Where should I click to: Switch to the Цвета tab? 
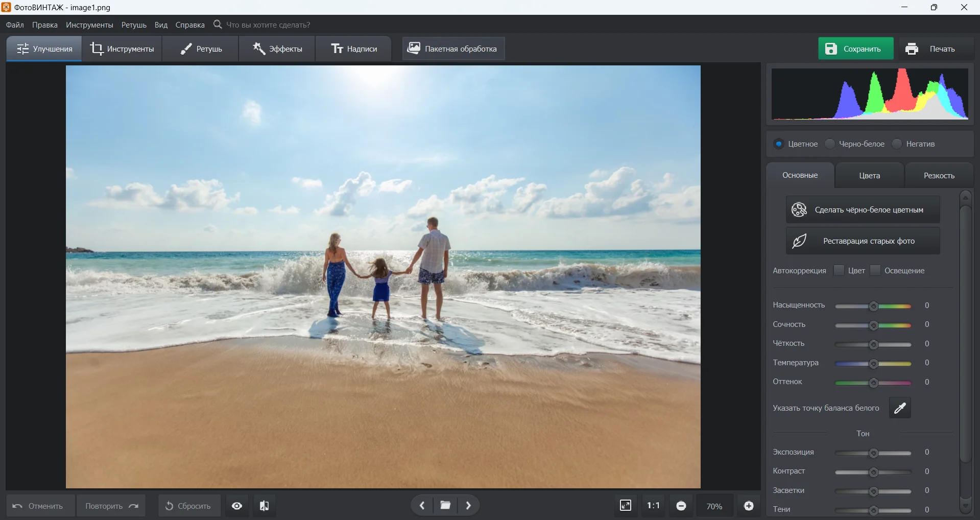pyautogui.click(x=869, y=176)
